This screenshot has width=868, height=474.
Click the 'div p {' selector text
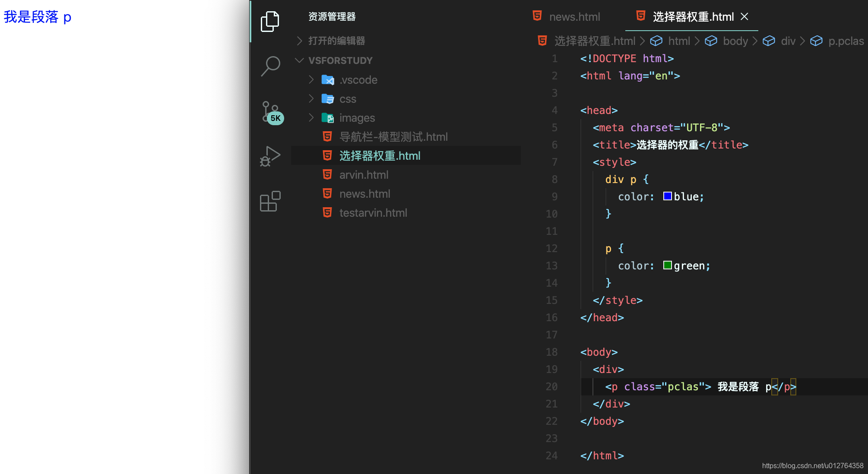(627, 179)
